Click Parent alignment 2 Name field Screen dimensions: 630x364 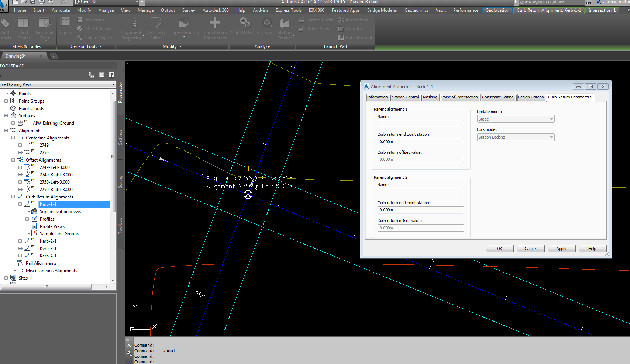pos(420,192)
